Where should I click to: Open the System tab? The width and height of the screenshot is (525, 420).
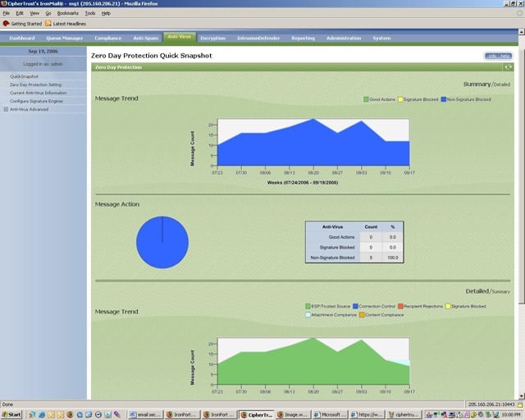381,39
